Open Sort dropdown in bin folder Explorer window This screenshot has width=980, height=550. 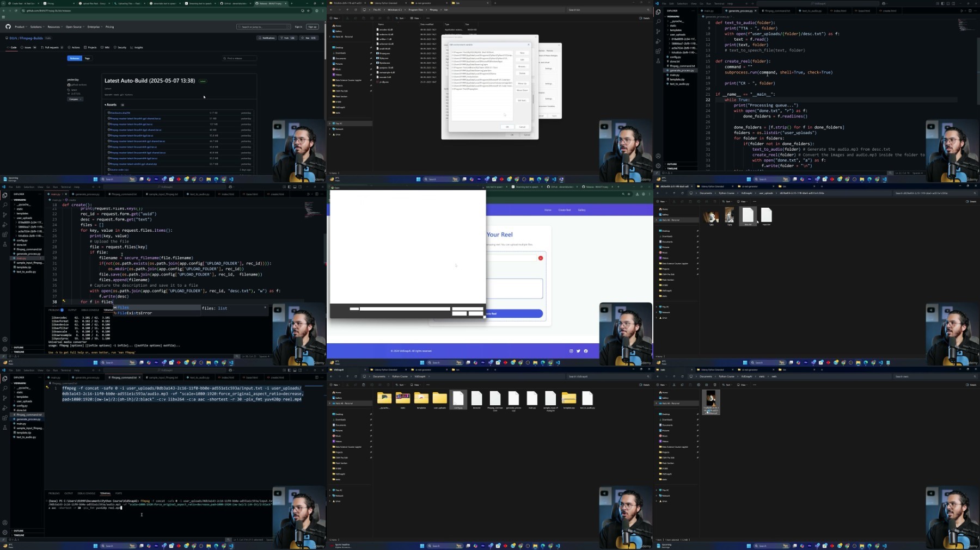400,18
